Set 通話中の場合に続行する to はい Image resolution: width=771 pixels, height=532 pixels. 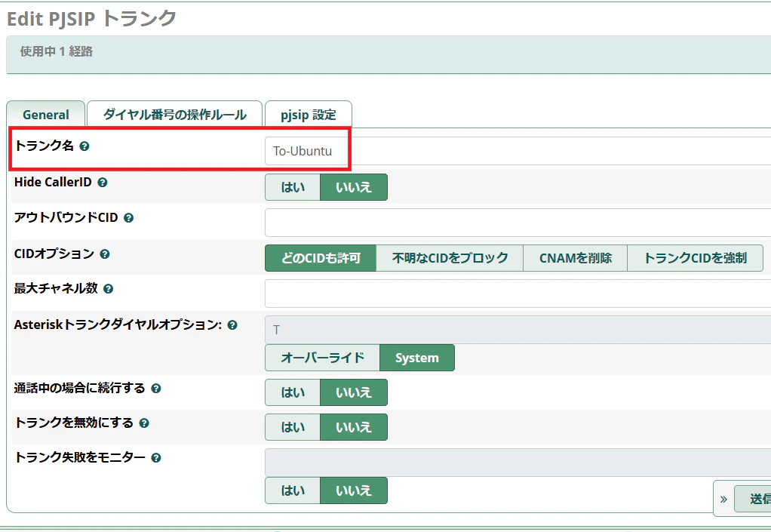coord(293,392)
